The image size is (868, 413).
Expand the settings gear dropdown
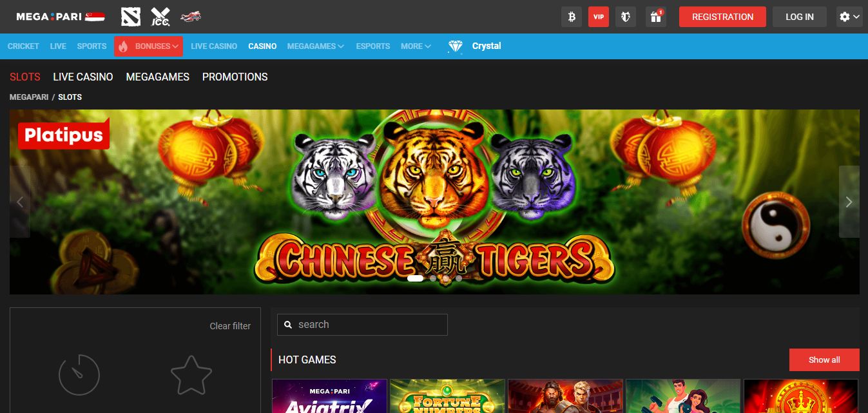pos(849,17)
